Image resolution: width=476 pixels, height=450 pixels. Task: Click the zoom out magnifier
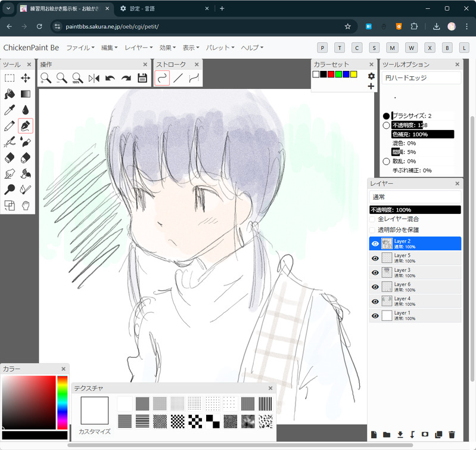pos(61,78)
